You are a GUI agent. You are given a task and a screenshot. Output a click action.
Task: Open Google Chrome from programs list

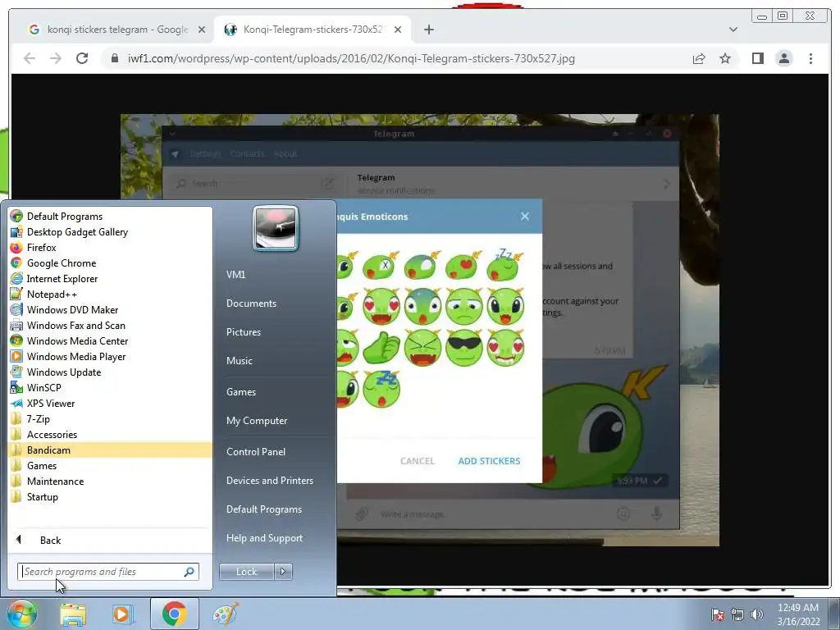pyautogui.click(x=62, y=263)
